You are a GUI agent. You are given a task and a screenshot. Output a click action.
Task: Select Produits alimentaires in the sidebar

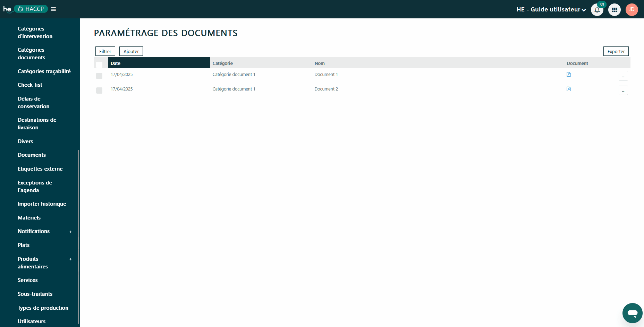33,263
